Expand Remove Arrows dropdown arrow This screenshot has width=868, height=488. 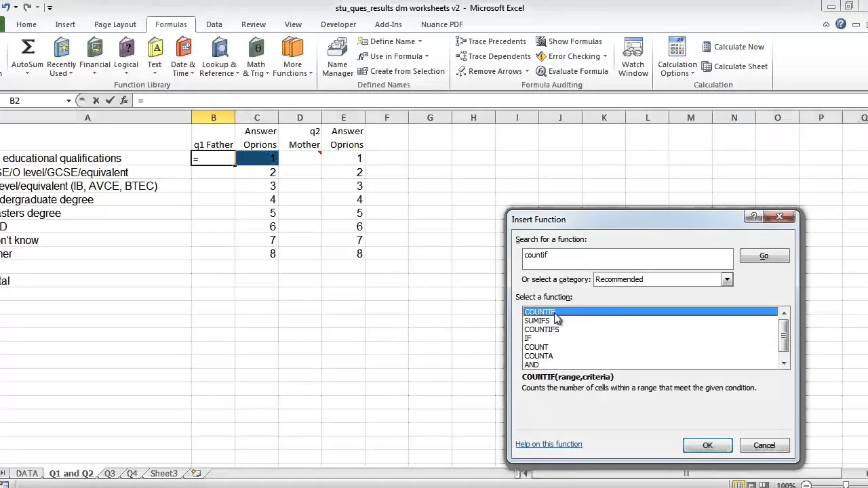click(x=528, y=71)
